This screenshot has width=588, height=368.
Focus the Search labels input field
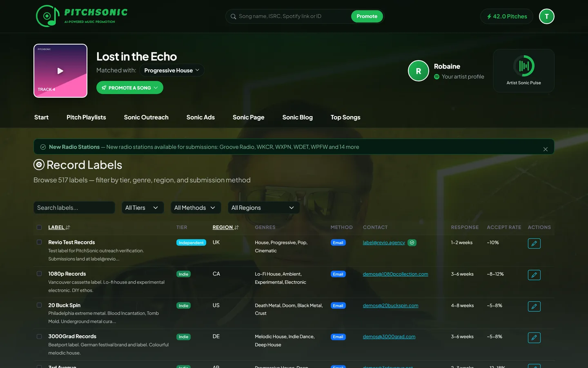(74, 208)
